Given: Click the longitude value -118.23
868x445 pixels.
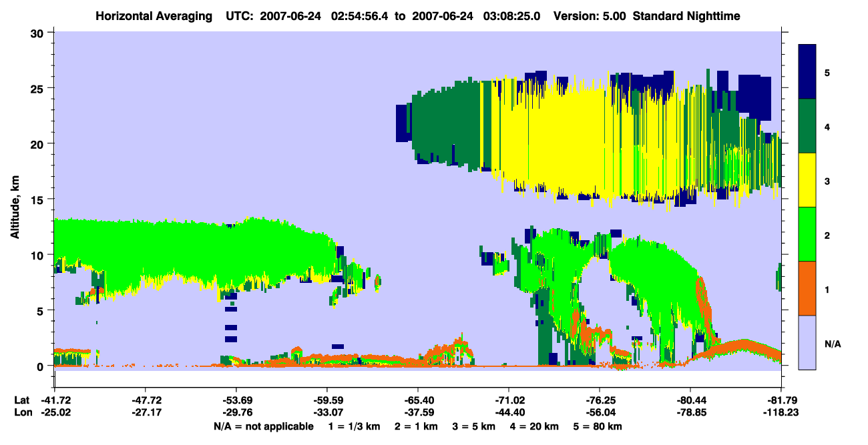Looking at the screenshot, I should click(781, 412).
